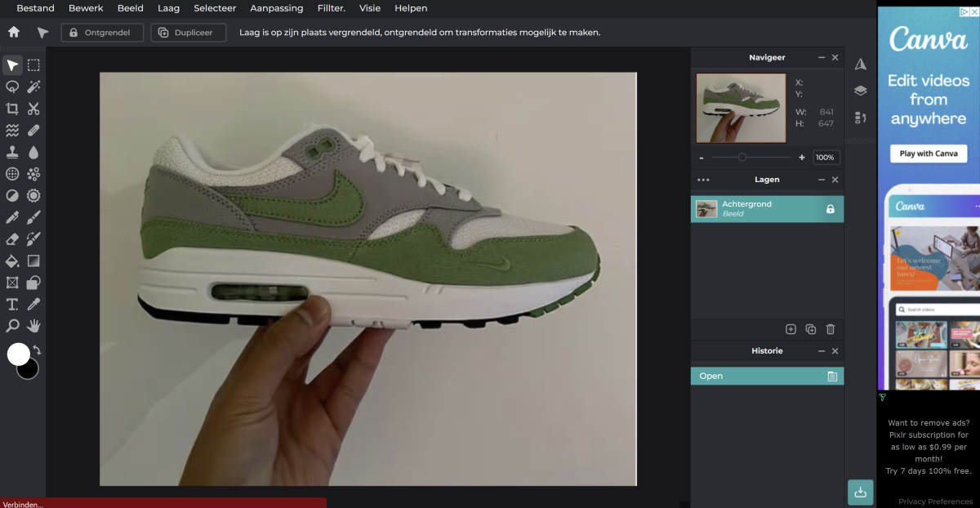Select the Magic Wand tool
Screen dimensions: 980x508
point(33,87)
